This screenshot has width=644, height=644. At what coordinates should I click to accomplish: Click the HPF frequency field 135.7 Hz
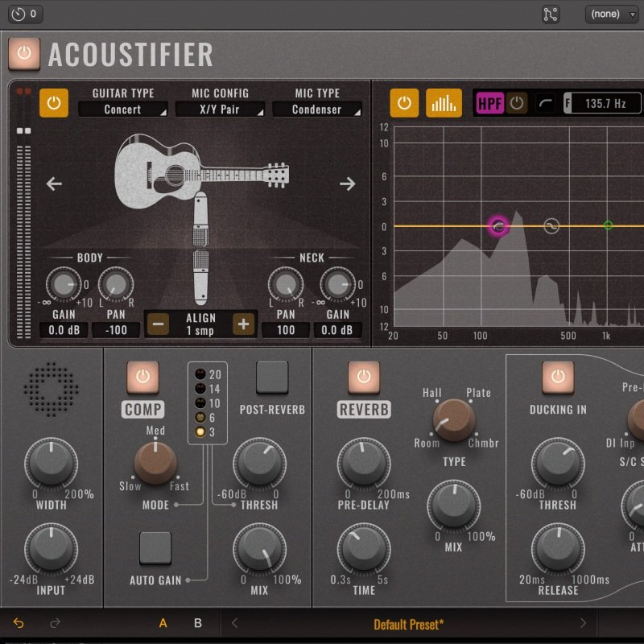tap(602, 103)
